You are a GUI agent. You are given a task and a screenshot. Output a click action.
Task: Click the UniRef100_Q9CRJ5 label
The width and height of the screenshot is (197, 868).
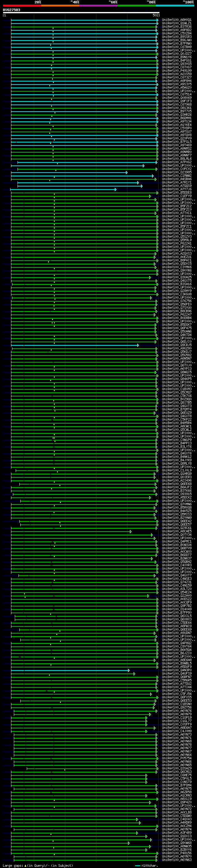pyautogui.click(x=177, y=345)
